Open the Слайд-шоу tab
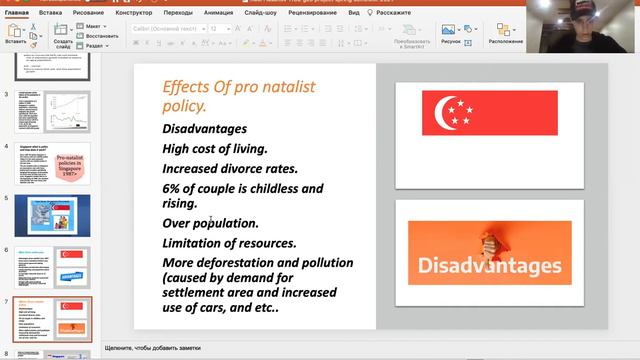This screenshot has width=640, height=360. tap(260, 13)
